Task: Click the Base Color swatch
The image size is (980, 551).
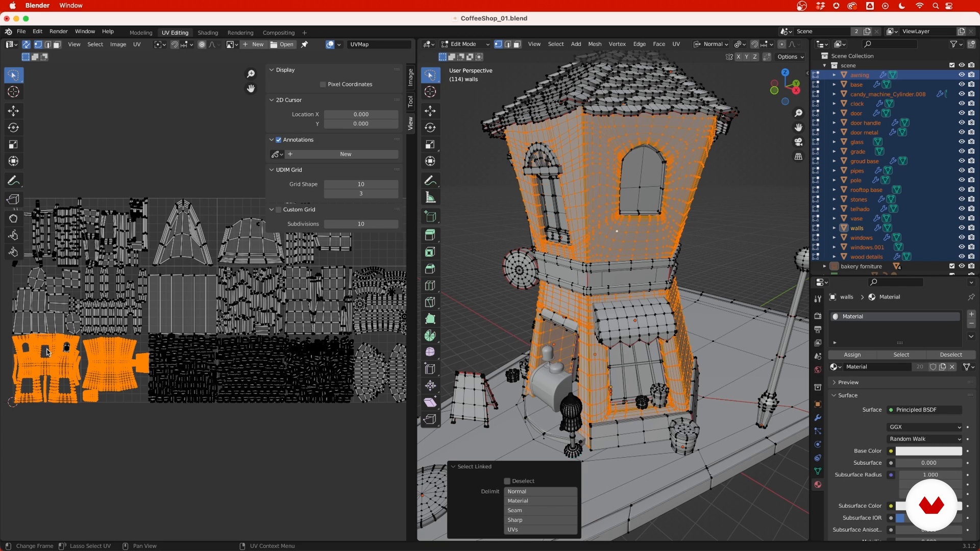Action: (x=928, y=451)
